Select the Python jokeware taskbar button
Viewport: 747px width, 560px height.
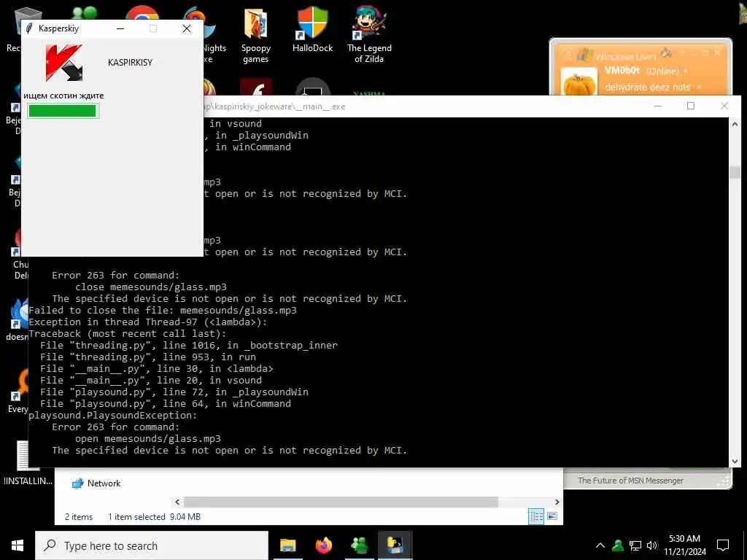pyautogui.click(x=395, y=545)
